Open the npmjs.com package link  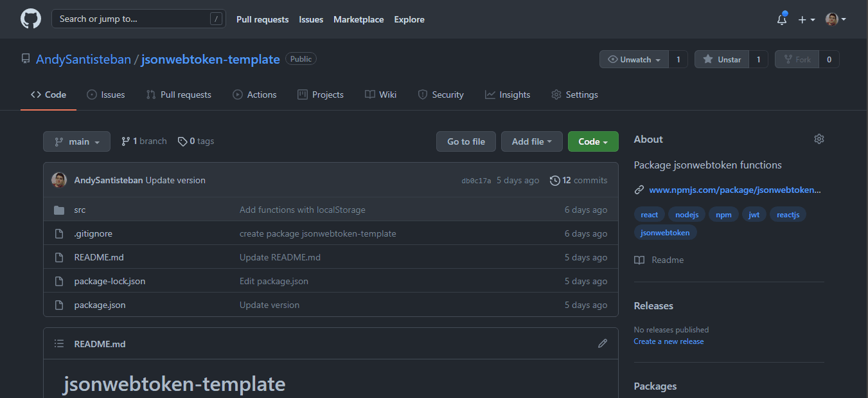click(735, 190)
